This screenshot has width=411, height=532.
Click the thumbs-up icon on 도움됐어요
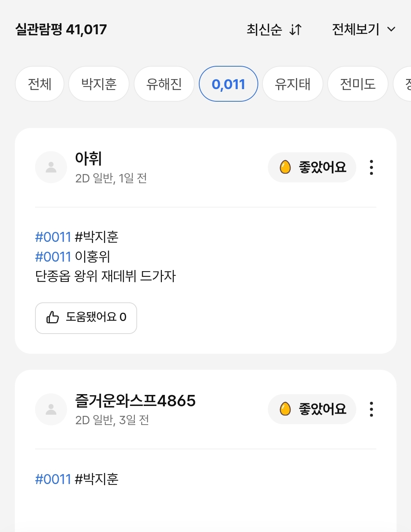pos(53,317)
